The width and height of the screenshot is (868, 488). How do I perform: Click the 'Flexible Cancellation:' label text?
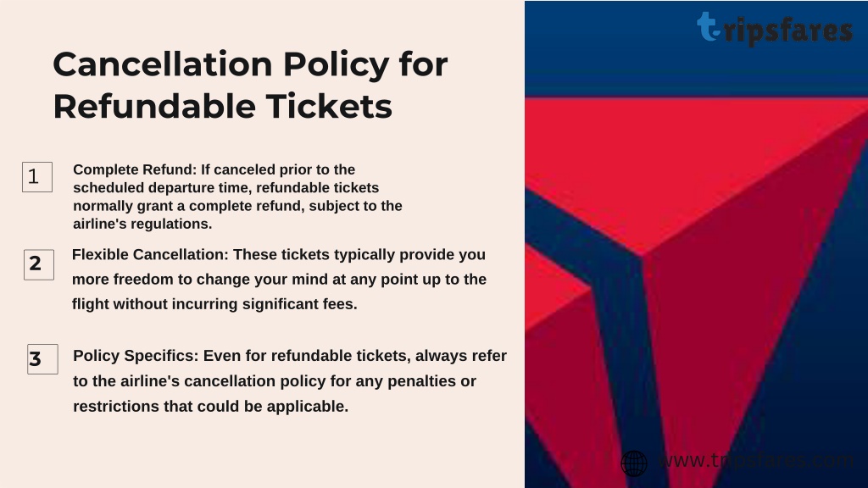pos(150,254)
